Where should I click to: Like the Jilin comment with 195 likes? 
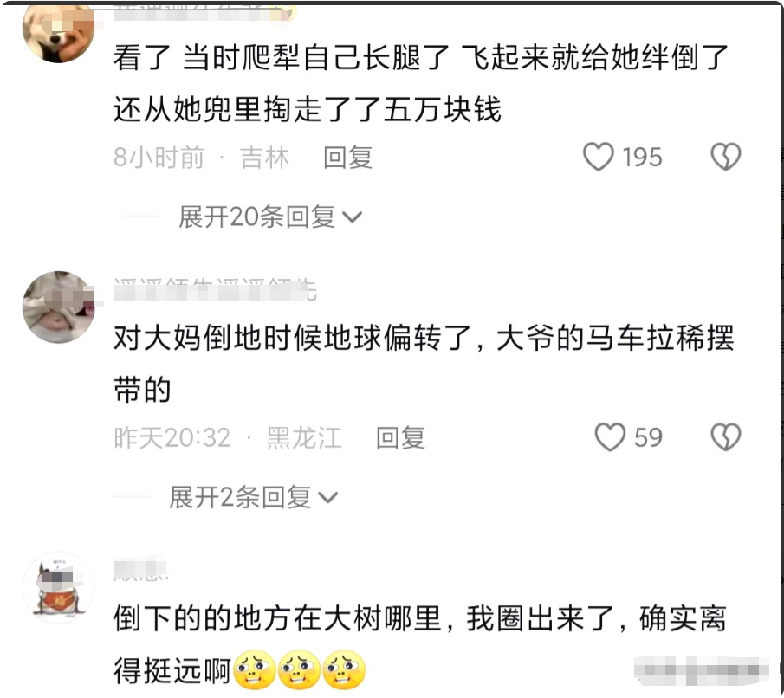[x=599, y=157]
